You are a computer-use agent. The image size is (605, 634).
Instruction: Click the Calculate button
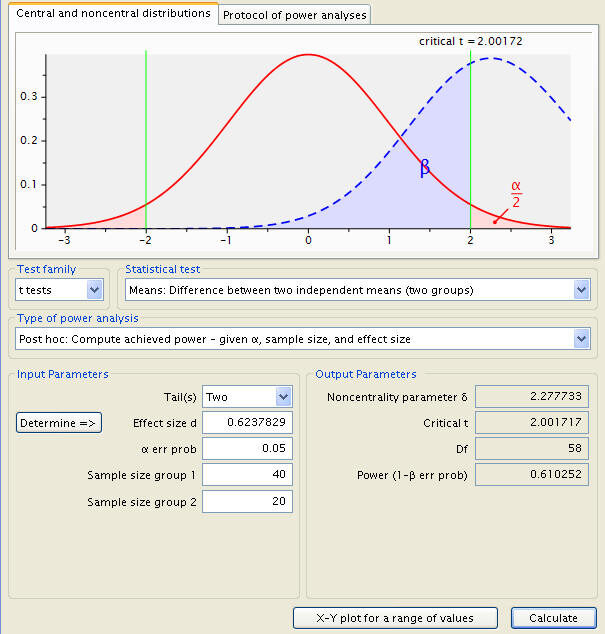point(554,618)
